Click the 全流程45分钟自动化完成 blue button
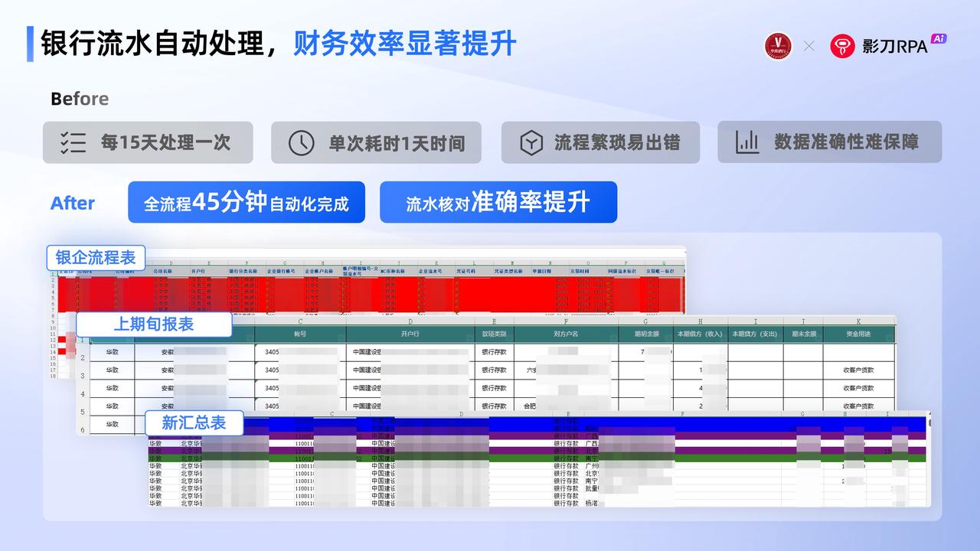 point(246,202)
